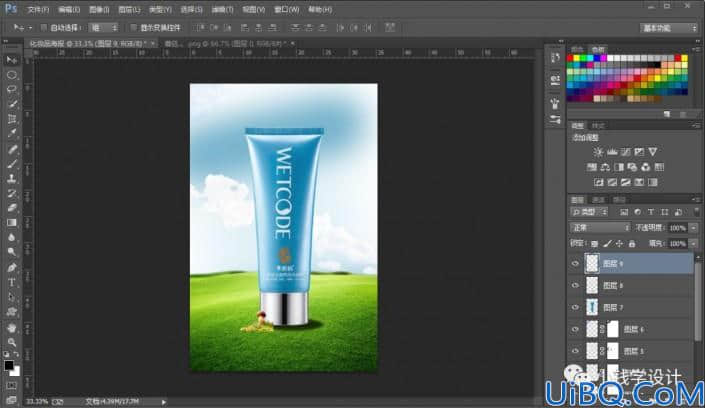This screenshot has height=408, width=705.
Task: Select the Move tool in the toolbox
Action: click(x=12, y=60)
